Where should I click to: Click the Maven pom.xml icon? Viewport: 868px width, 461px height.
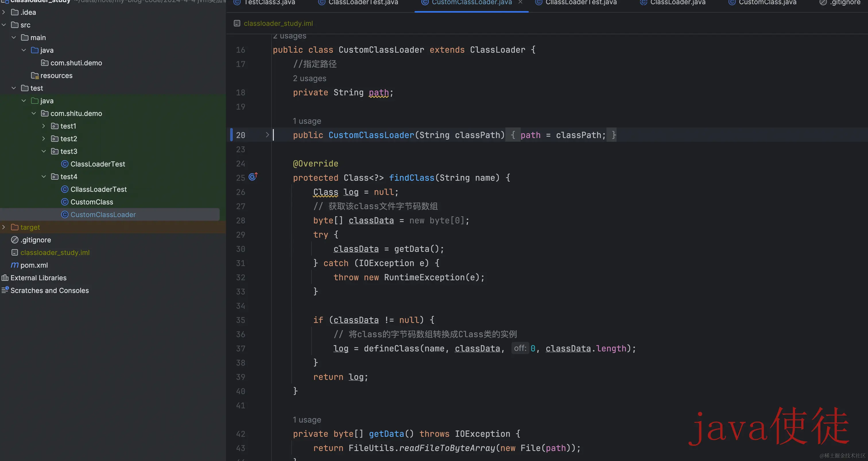[15, 265]
